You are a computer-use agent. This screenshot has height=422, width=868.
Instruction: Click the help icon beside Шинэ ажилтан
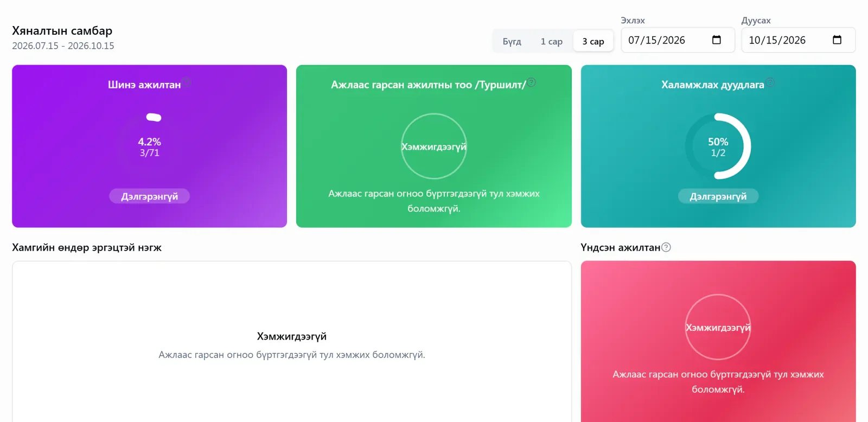click(187, 82)
